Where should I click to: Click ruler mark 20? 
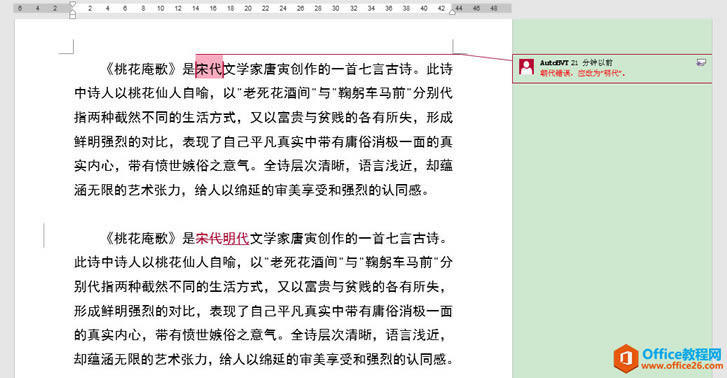(x=248, y=8)
